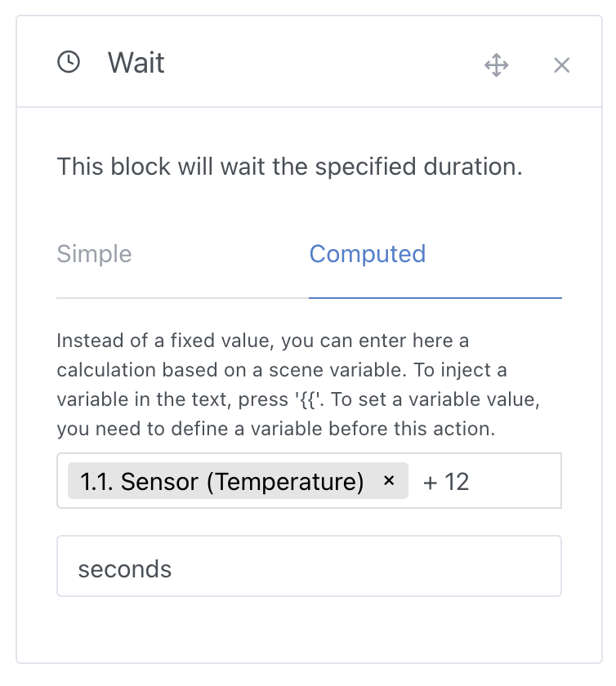The width and height of the screenshot is (616, 686).
Task: Click the move block crosshair icon
Action: coord(497,65)
